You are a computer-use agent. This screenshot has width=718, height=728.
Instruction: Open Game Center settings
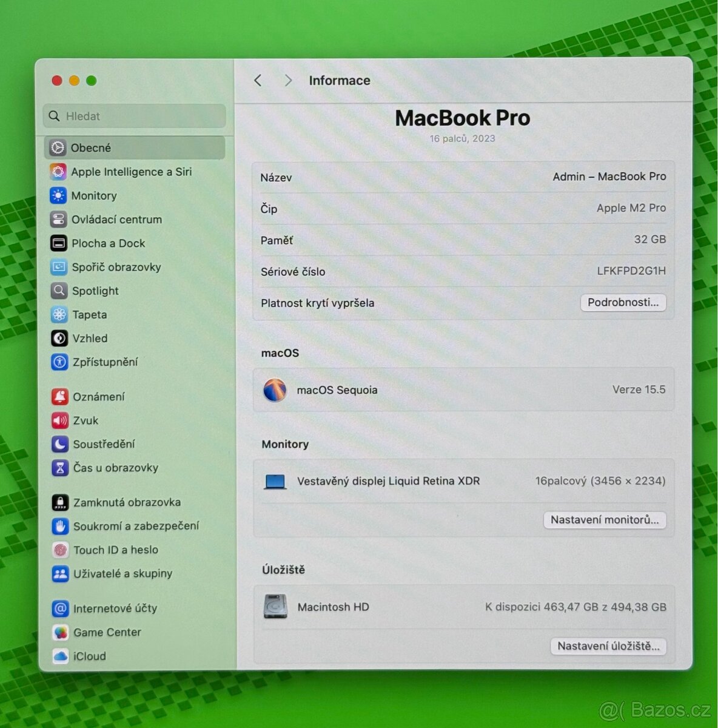pyautogui.click(x=106, y=632)
